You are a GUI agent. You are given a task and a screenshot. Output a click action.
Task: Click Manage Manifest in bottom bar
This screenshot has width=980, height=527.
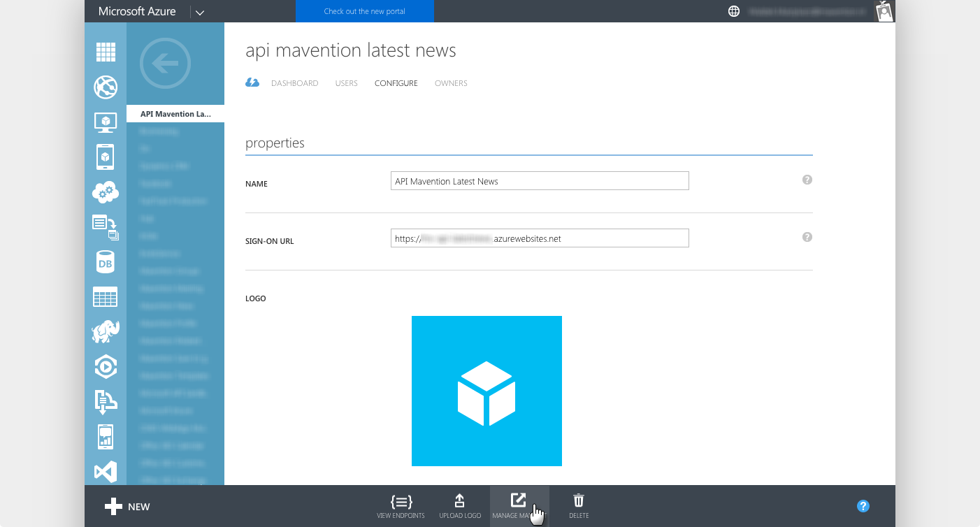point(519,507)
